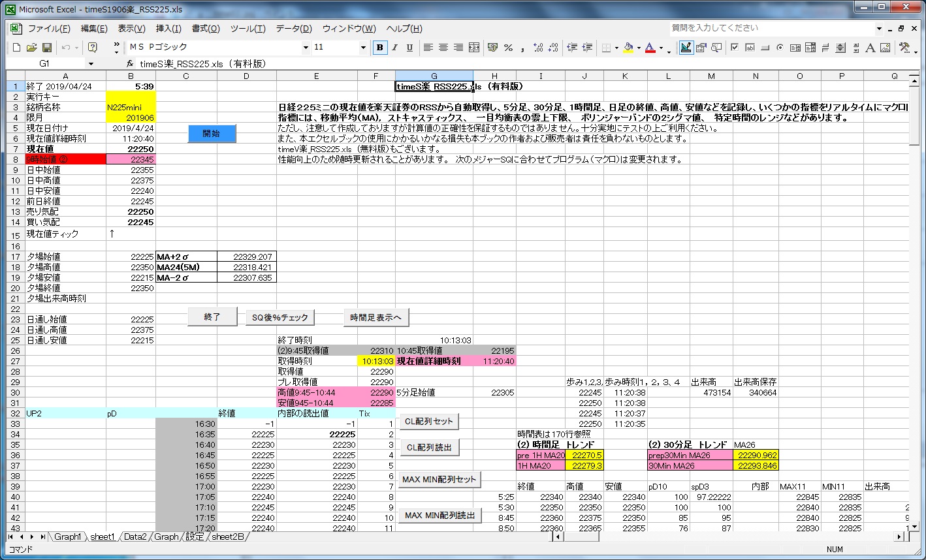Screen dimensions: 926x560
Task: Increase decimal places
Action: (538, 47)
